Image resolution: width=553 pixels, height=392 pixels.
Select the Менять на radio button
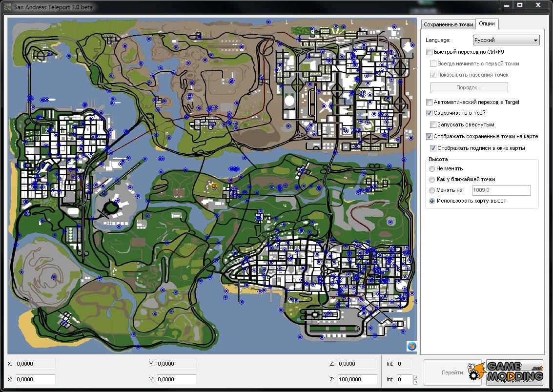[x=431, y=190]
